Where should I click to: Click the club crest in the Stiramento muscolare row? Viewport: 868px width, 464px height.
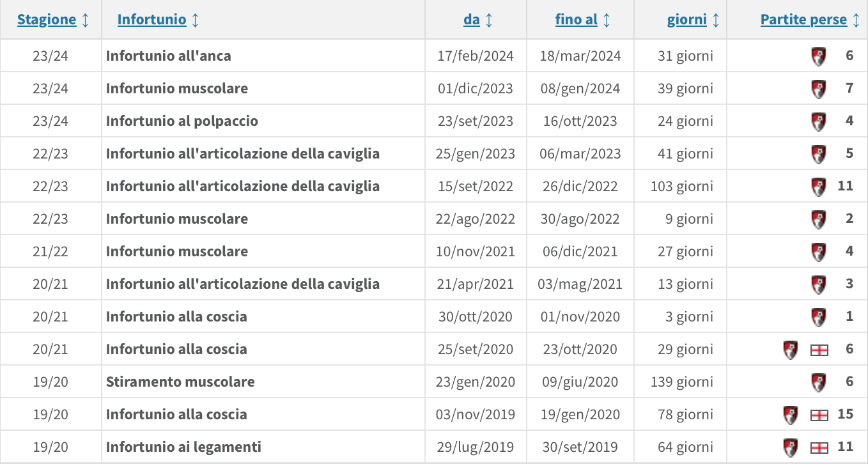[x=818, y=382]
